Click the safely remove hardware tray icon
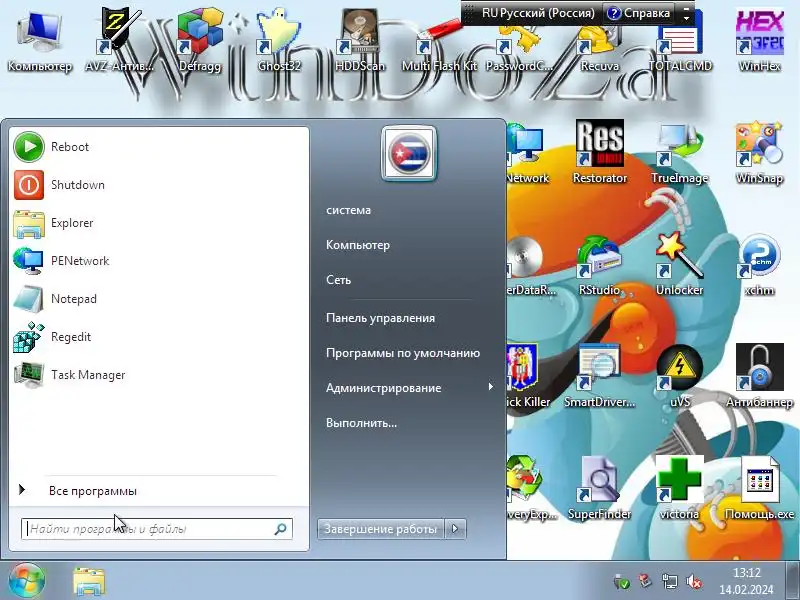 621,581
